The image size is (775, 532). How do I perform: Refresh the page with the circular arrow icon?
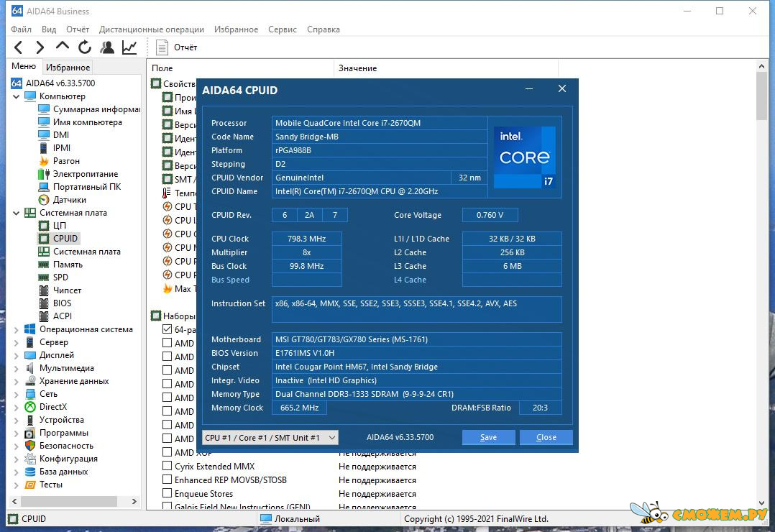coord(85,47)
